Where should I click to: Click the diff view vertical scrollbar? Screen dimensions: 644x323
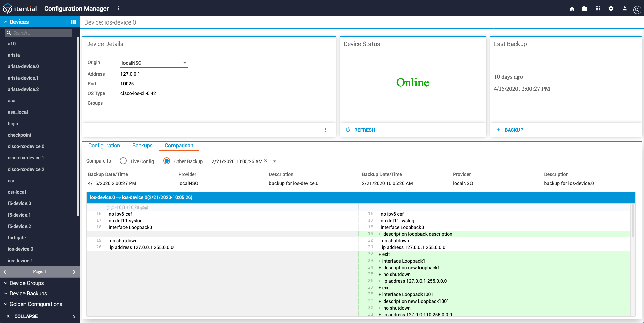(633, 221)
